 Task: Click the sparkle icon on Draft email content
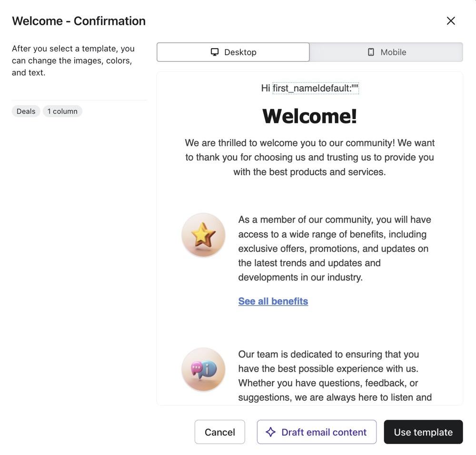[270, 432]
